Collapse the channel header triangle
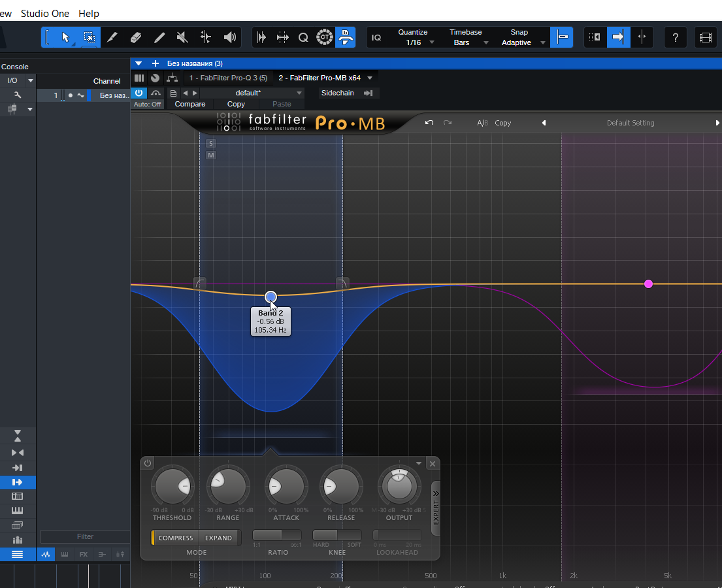The width and height of the screenshot is (722, 588). (x=138, y=63)
